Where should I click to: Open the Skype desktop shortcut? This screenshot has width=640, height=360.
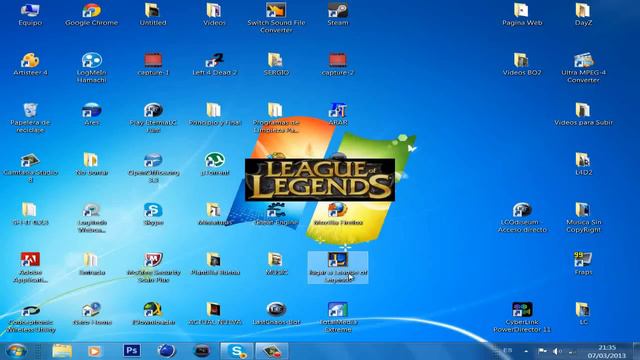click(x=153, y=214)
